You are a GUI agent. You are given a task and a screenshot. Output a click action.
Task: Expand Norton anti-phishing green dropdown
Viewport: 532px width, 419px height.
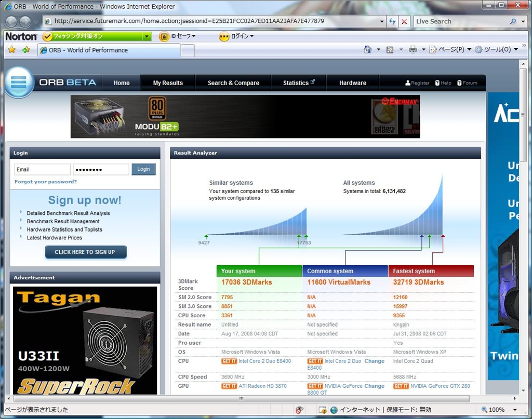147,36
